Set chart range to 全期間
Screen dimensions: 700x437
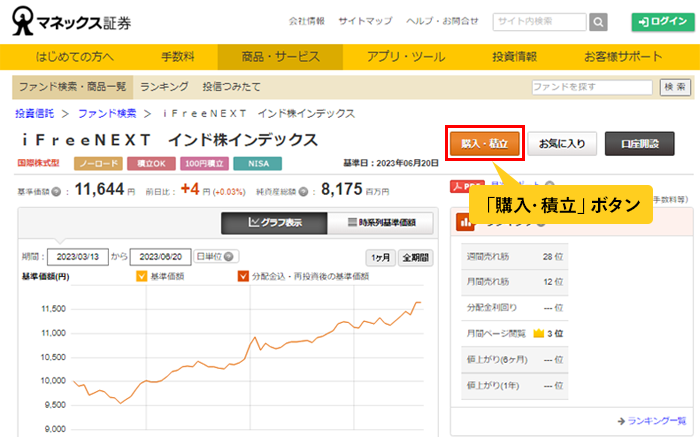tap(416, 258)
